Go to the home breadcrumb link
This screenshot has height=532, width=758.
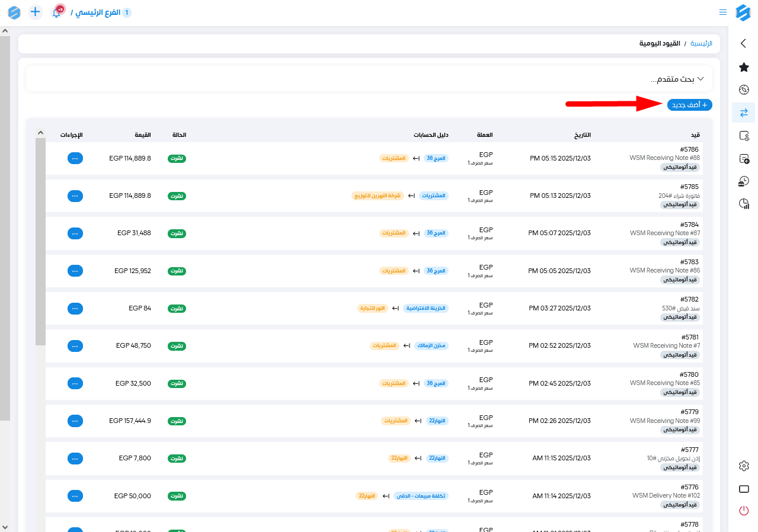click(x=702, y=44)
